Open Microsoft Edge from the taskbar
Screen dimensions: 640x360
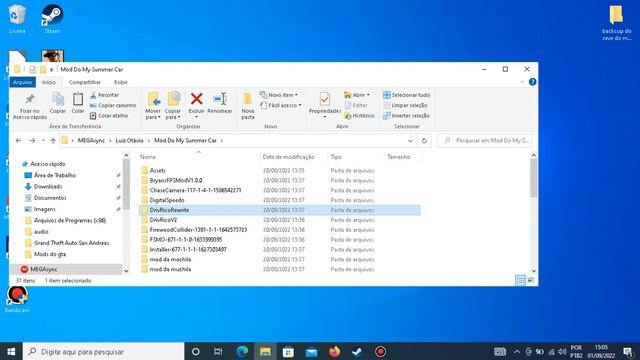click(x=242, y=351)
